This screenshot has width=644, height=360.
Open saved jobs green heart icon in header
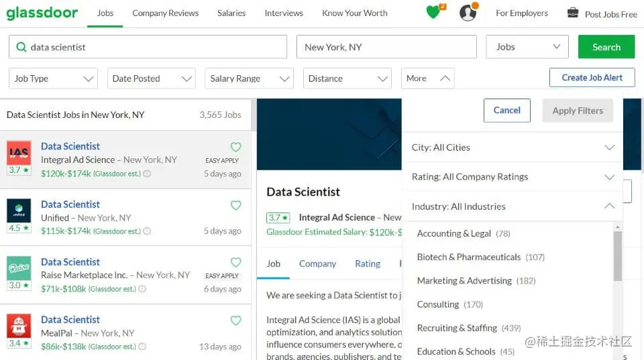[433, 12]
